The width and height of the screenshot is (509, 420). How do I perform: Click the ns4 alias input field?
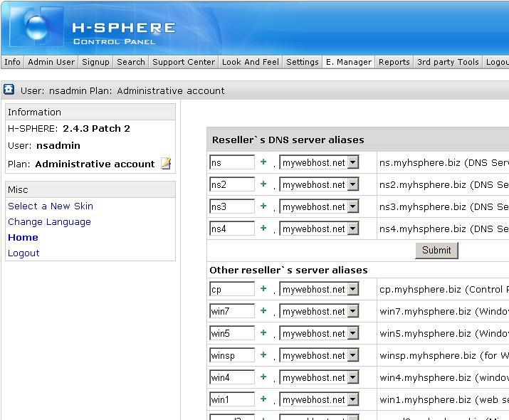(232, 229)
